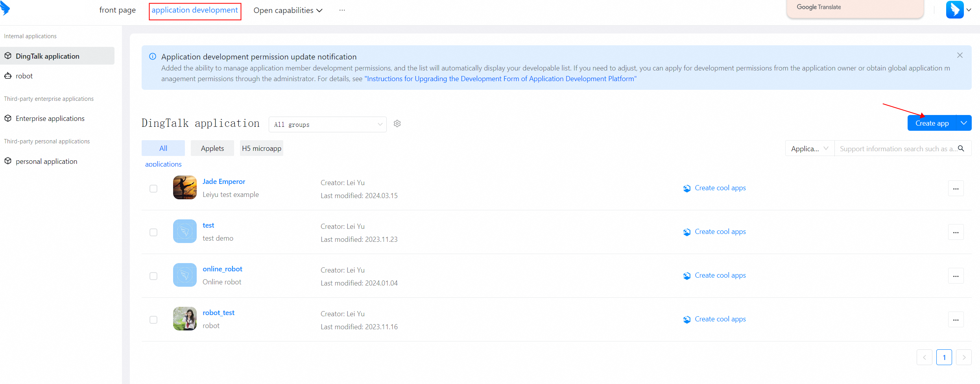Image resolution: width=980 pixels, height=384 pixels.
Task: Expand the account chevron next to avatar
Action: click(x=969, y=10)
